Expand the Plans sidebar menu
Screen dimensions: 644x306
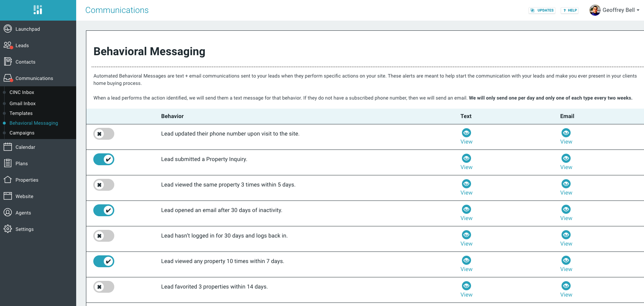[x=22, y=163]
